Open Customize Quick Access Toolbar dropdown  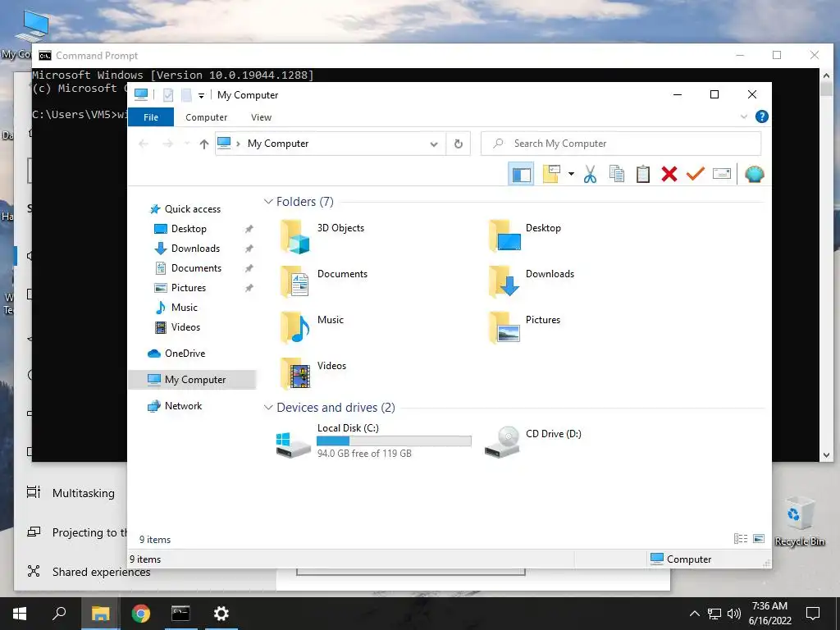click(x=202, y=95)
